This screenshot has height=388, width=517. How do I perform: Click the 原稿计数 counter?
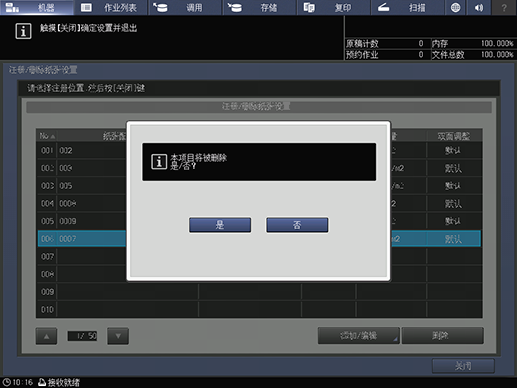(x=385, y=43)
